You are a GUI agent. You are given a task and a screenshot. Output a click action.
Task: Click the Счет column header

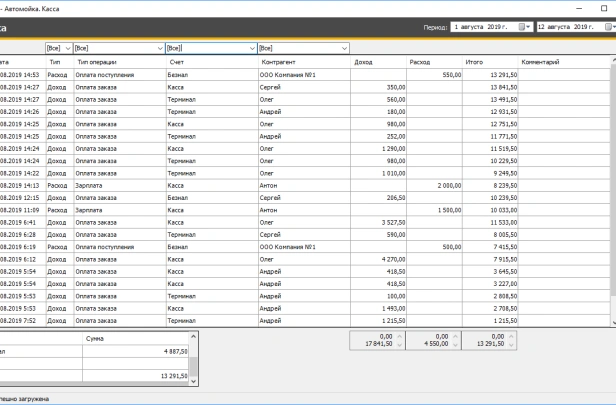click(210, 62)
